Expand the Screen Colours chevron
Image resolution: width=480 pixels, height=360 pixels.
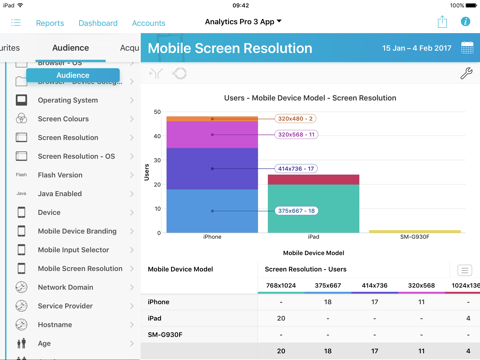coord(132,119)
